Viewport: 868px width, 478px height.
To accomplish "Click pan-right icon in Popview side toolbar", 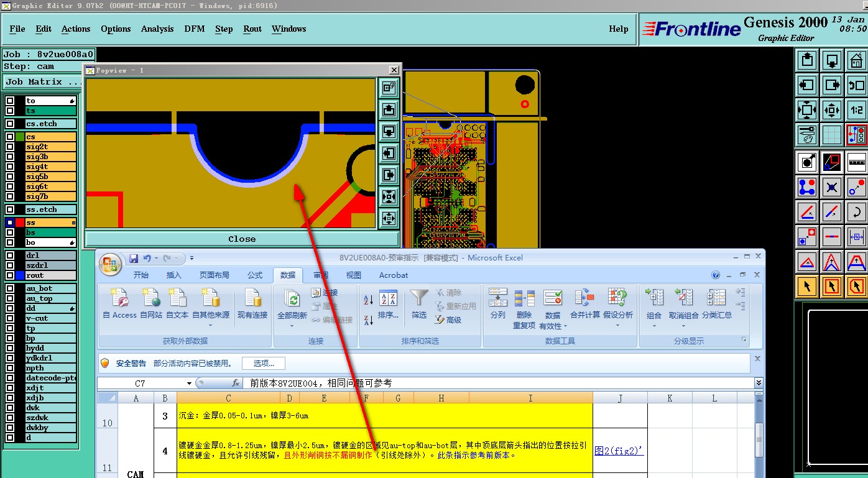I will (x=389, y=175).
